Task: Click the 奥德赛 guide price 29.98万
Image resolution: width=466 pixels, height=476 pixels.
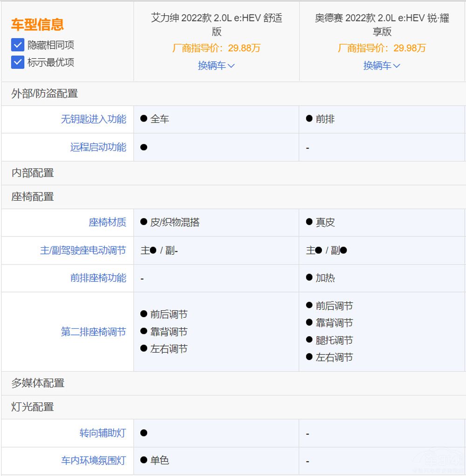Action: point(381,48)
